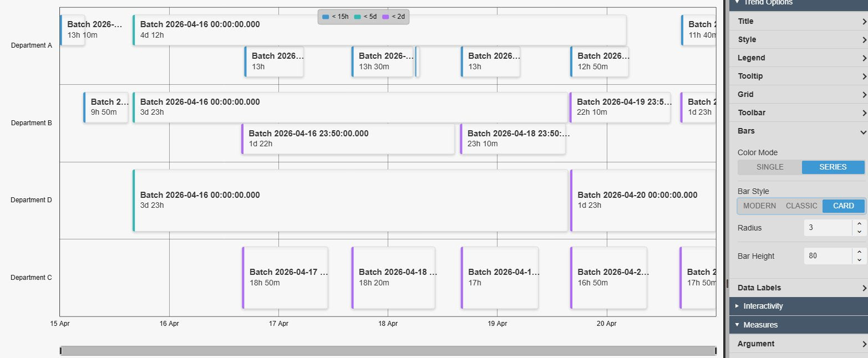Expand the Toolbar options row
The image size is (868, 358).
[799, 112]
